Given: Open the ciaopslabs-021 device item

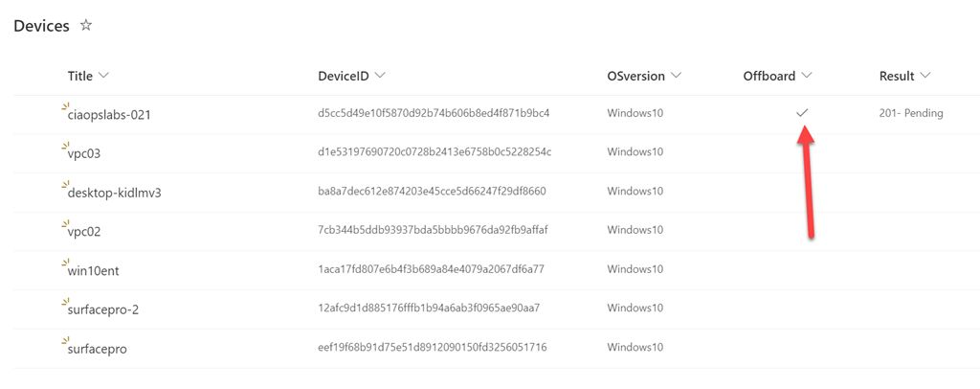Looking at the screenshot, I should click(109, 115).
